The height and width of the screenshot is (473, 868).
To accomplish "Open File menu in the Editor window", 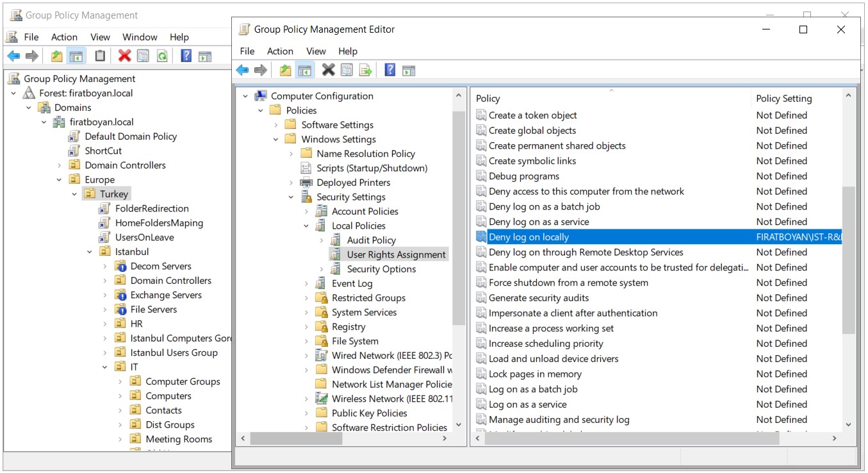I will coord(247,51).
